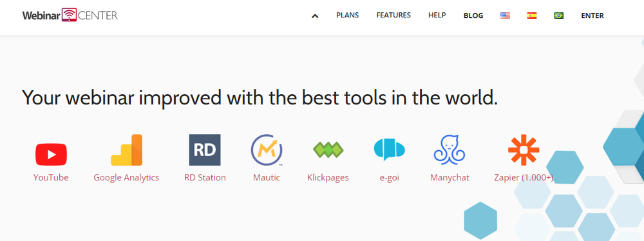Switch language with the Brazil flag

pyautogui.click(x=558, y=15)
